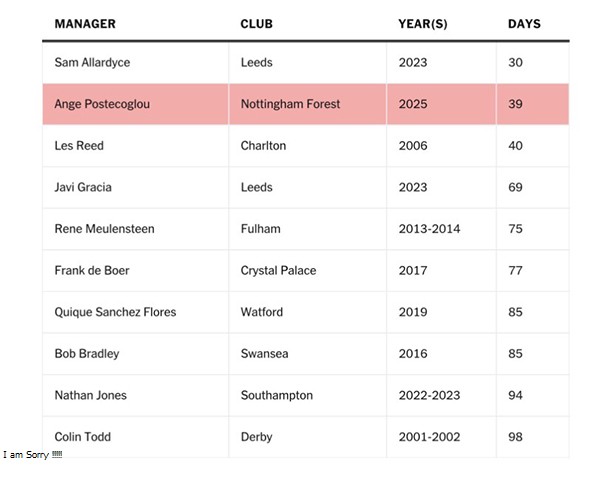Click Javi Gracia in the table
The height and width of the screenshot is (485, 612).
pos(83,188)
